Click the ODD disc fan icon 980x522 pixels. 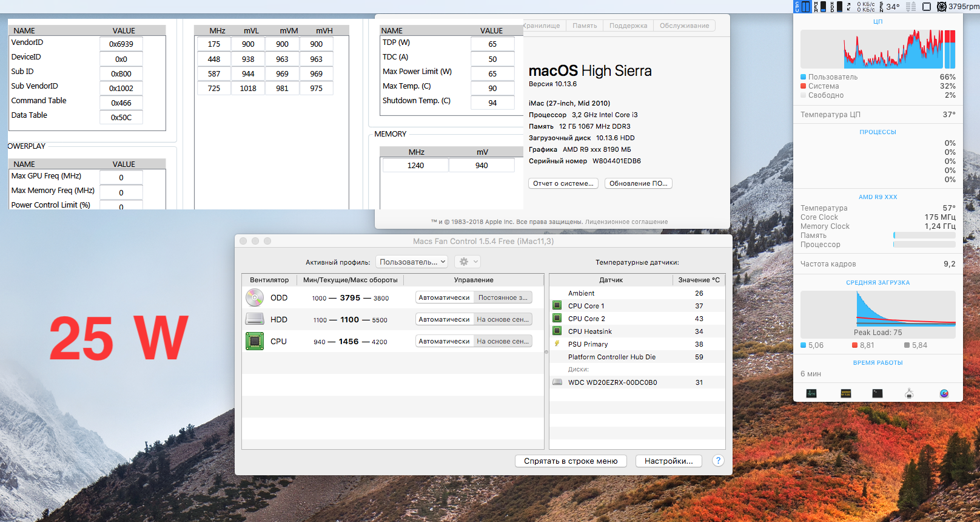click(255, 297)
